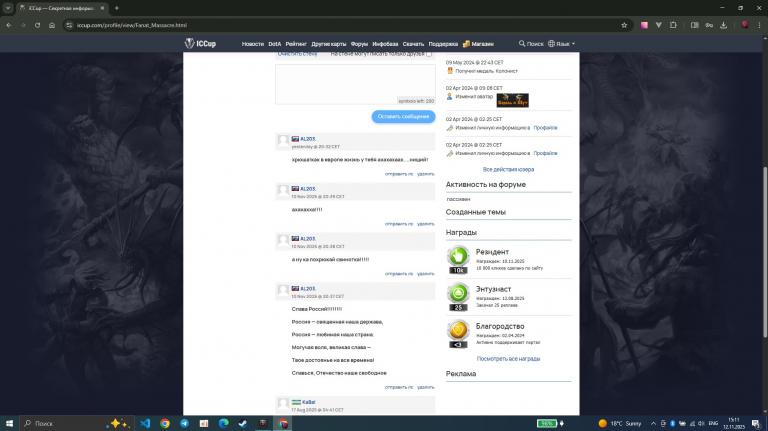Open the taskbar weather widget 18°C Sunny
This screenshot has height=431, width=768.
click(x=620, y=423)
